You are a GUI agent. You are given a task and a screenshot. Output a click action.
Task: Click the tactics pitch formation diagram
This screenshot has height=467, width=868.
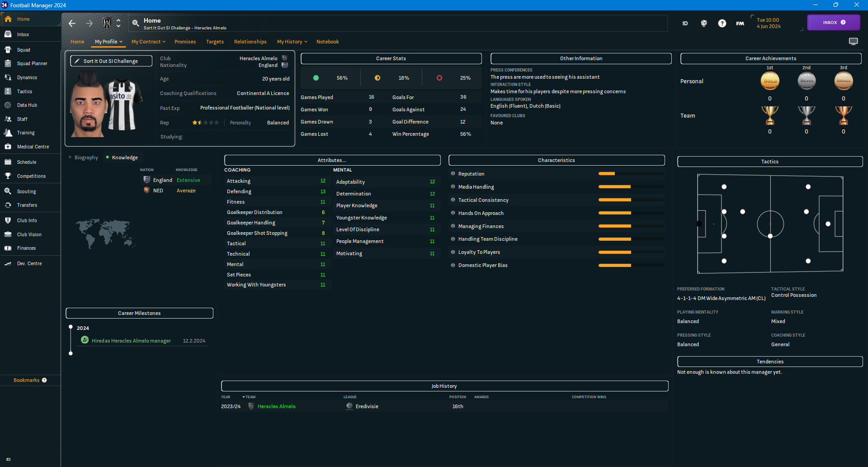[770, 224]
